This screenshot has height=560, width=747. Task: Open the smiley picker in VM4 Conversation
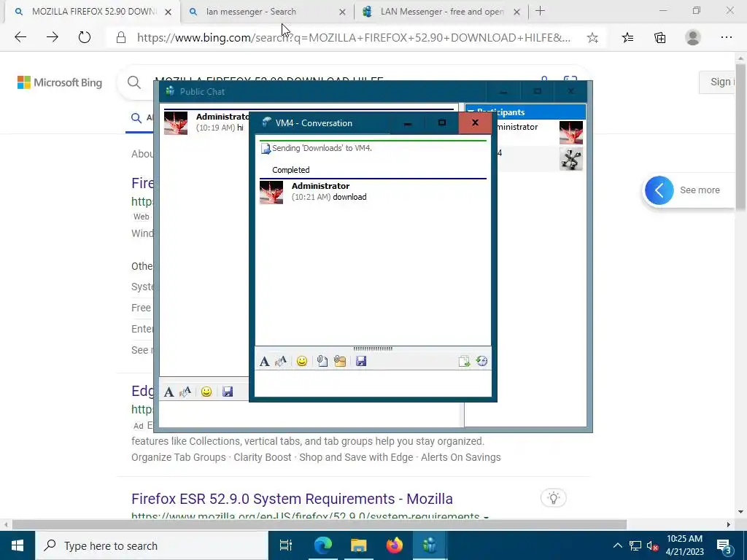click(301, 362)
